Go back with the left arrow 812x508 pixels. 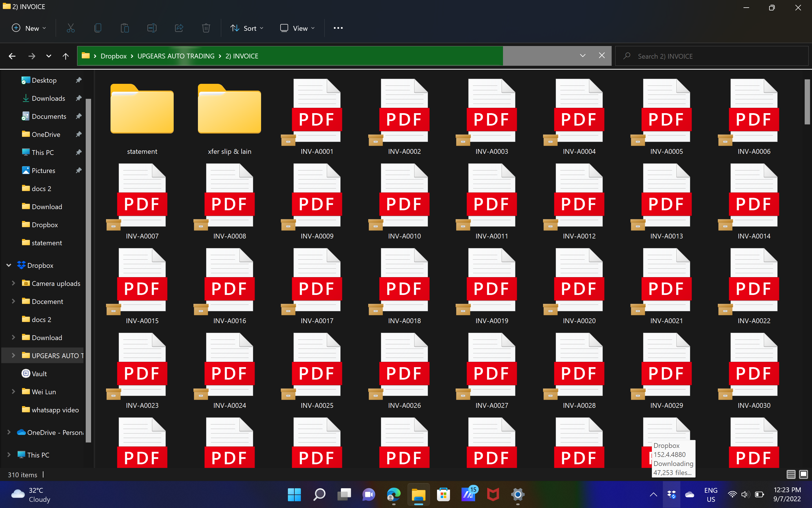tap(12, 56)
